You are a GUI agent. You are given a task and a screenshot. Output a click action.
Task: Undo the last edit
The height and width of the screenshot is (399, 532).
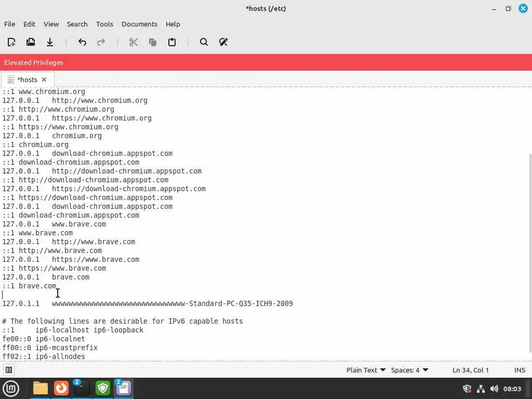[82, 42]
